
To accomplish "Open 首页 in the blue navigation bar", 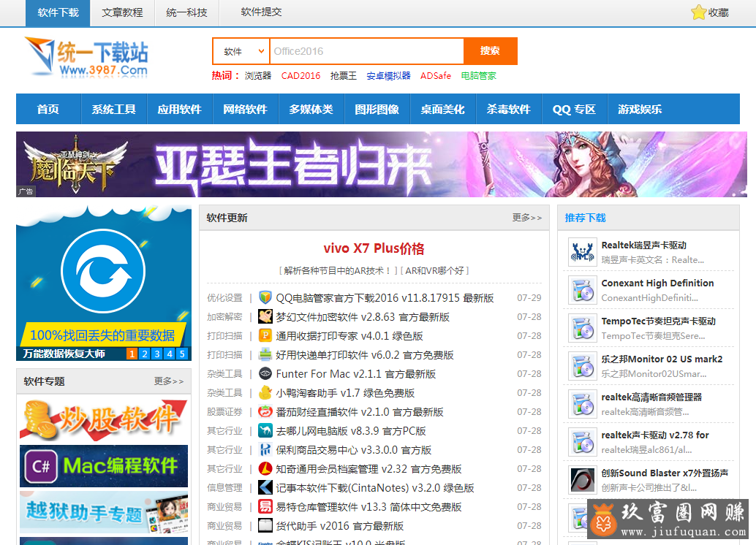I will (48, 110).
